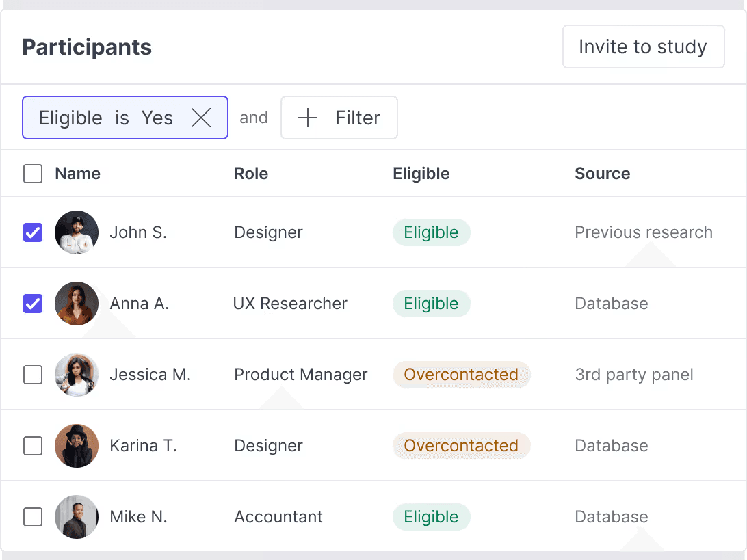747x560 pixels.
Task: Select the name Jessica M.
Action: point(150,375)
